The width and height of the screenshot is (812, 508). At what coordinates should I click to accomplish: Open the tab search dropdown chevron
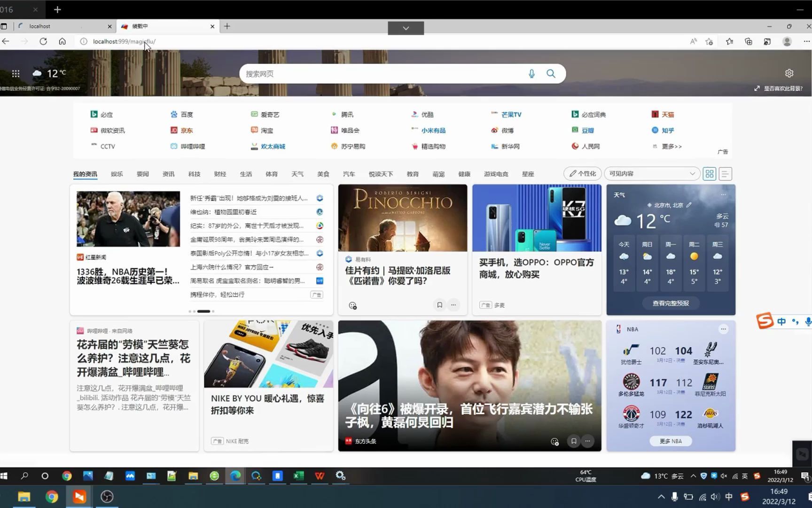pos(406,28)
